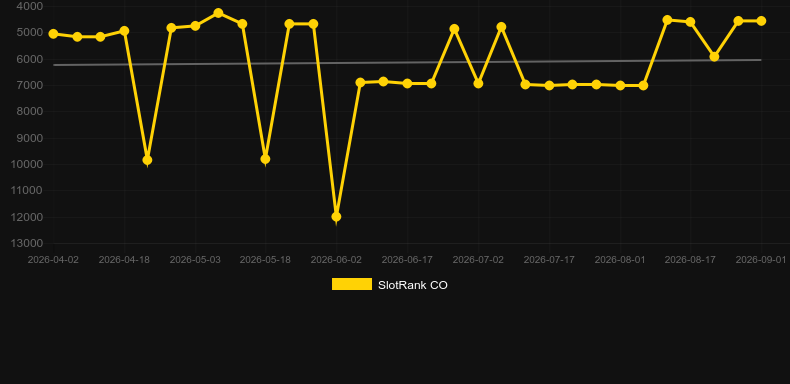Select the data point above 2026-08-01
790x384 pixels.
click(620, 86)
